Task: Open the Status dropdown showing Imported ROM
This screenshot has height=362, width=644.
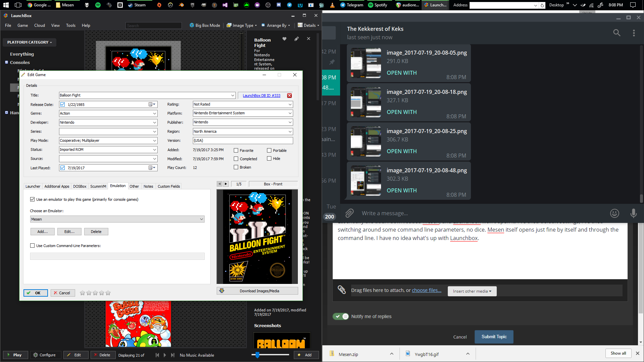Action: pyautogui.click(x=154, y=150)
